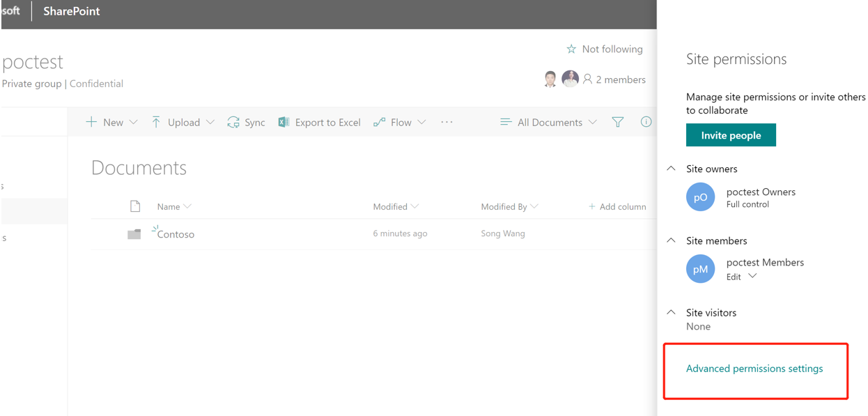
Task: Open the Modified column header menu
Action: [396, 206]
